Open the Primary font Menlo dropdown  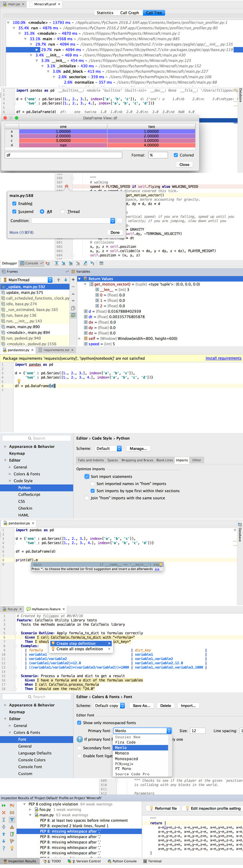click(x=169, y=731)
